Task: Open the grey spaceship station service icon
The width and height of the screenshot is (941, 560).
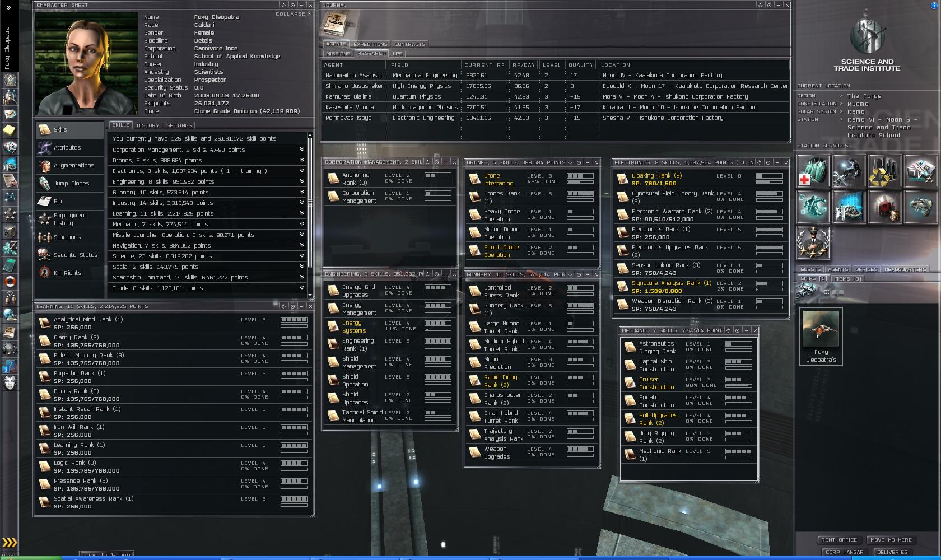Action: pyautogui.click(x=920, y=207)
